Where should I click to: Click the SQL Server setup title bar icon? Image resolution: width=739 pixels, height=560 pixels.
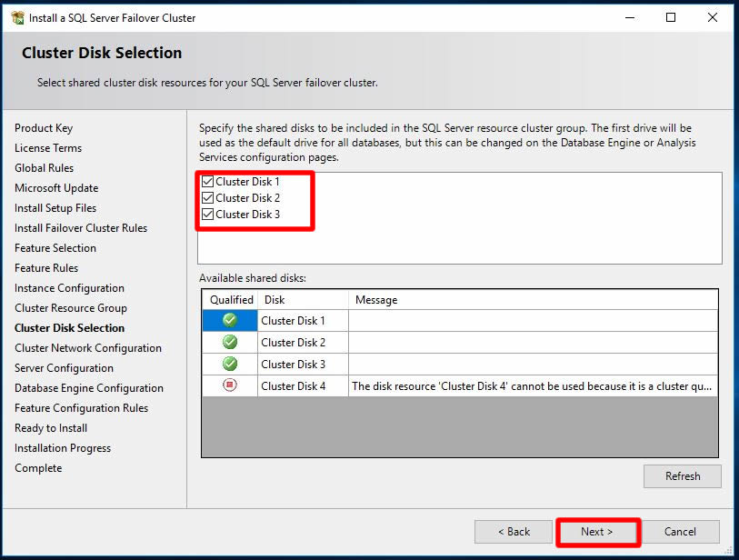point(17,17)
